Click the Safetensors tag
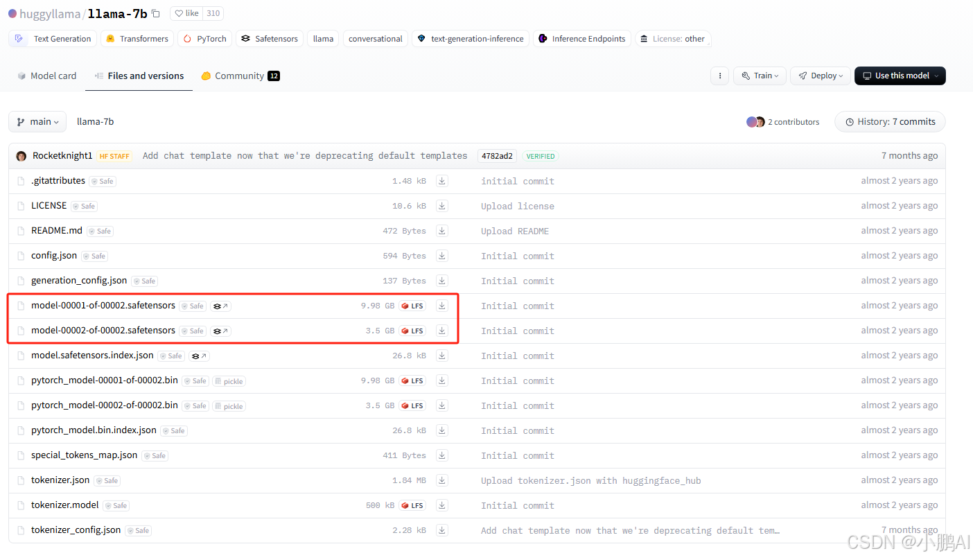Screen dimensions: 973x560 click(x=269, y=39)
